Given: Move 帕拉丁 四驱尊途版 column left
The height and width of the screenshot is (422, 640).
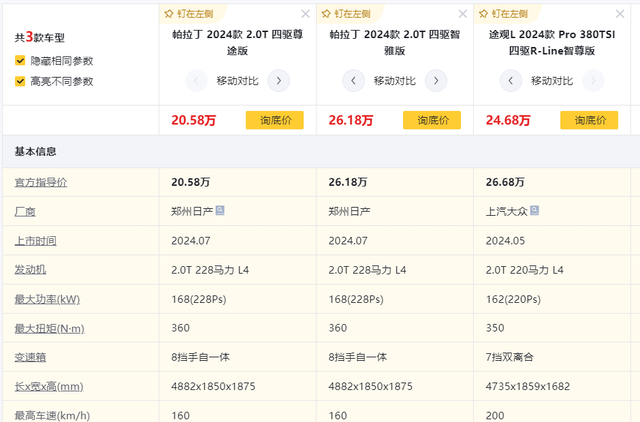Looking at the screenshot, I should click(x=196, y=81).
